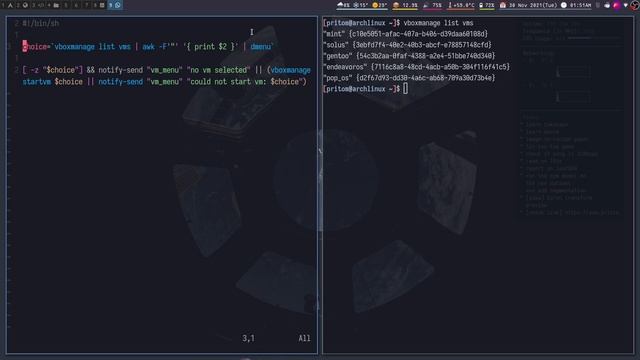Click the white cloud tray icon
This screenshot has height=360, width=640.
click(x=607, y=5)
